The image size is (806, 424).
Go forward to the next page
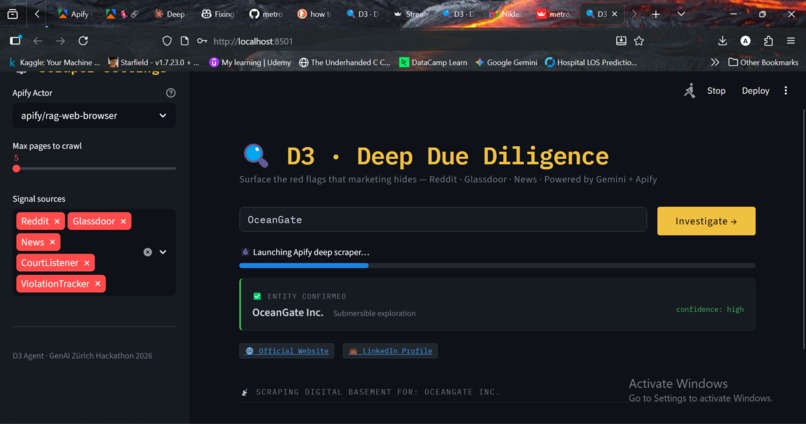60,41
